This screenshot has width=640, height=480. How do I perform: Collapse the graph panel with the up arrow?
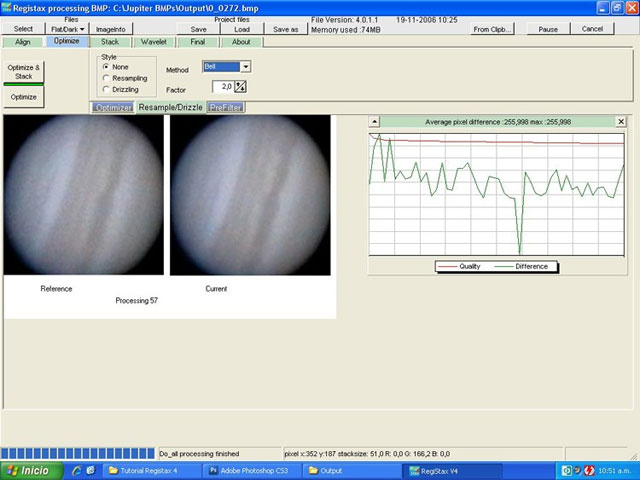[374, 121]
